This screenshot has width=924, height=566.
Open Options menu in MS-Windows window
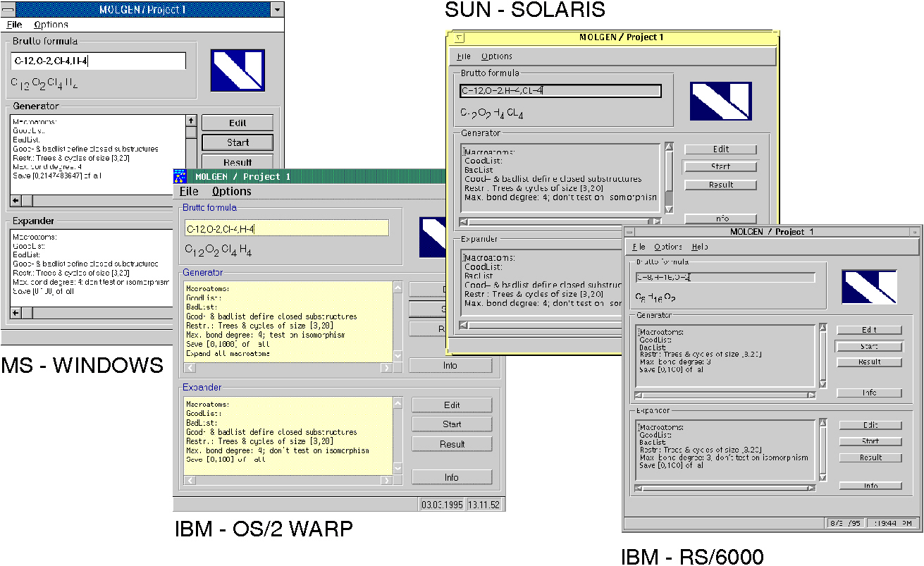pos(51,25)
